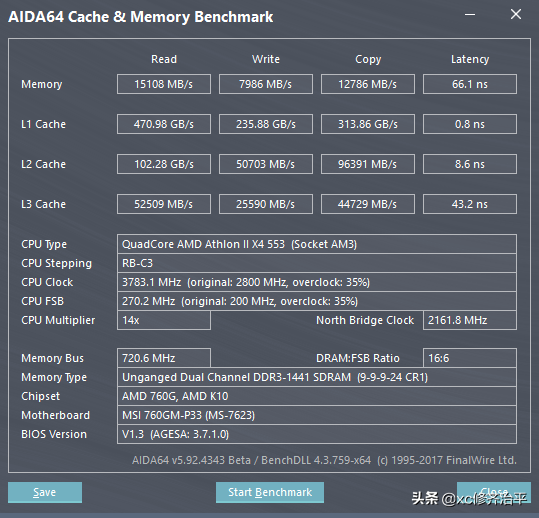Click the Write column header
This screenshot has width=539, height=518.
pyautogui.click(x=266, y=59)
